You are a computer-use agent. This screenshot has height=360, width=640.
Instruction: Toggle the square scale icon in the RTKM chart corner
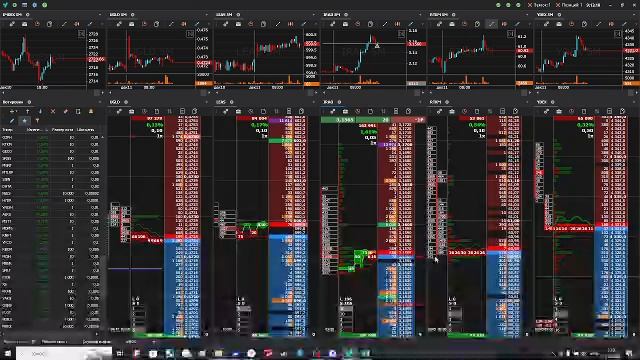pos(511,34)
